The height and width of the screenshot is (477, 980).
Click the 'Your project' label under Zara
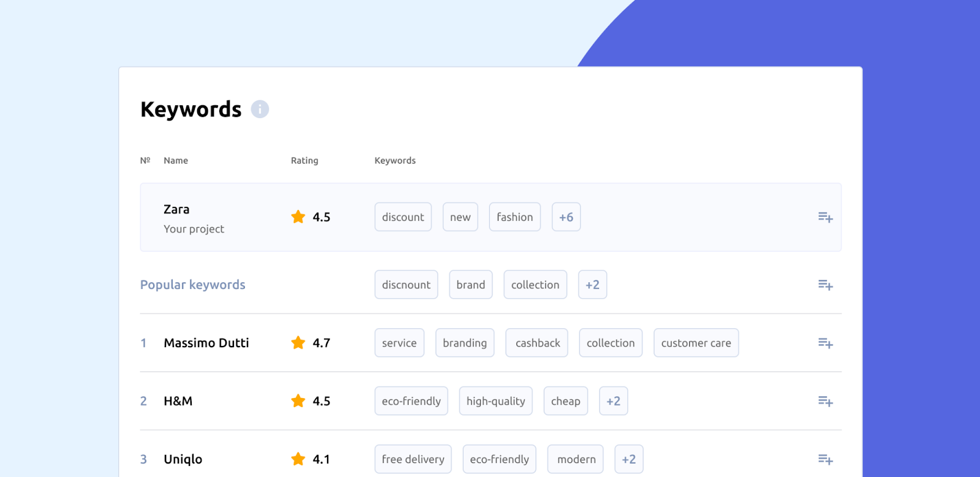(194, 229)
